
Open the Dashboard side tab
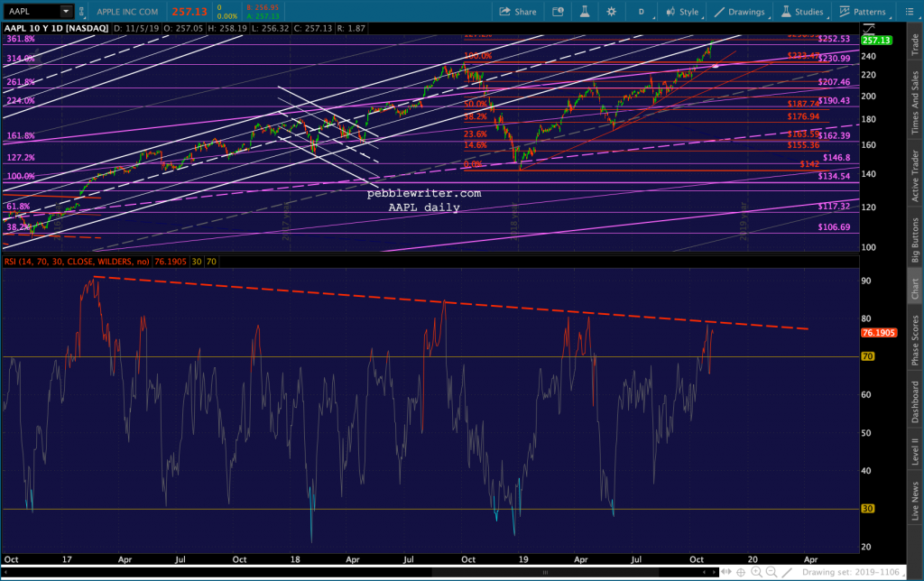pyautogui.click(x=915, y=401)
